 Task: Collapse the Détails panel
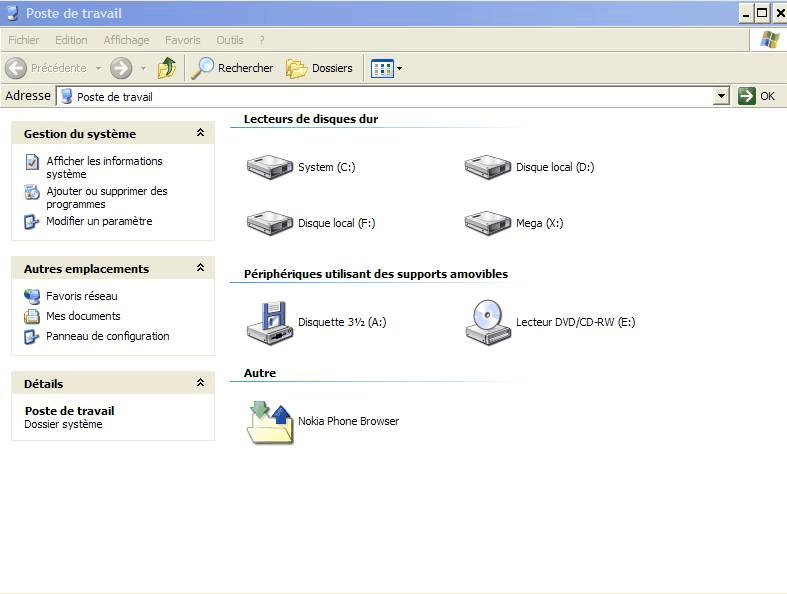tap(200, 383)
